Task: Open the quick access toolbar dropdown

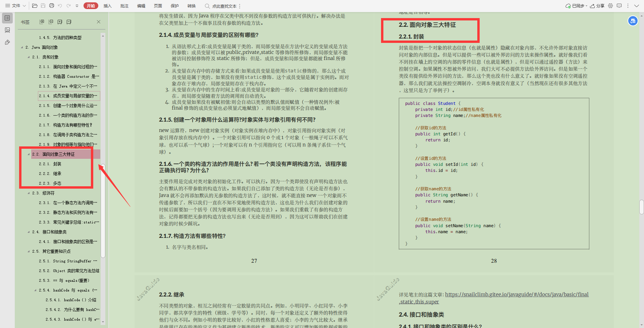Action: (x=77, y=6)
